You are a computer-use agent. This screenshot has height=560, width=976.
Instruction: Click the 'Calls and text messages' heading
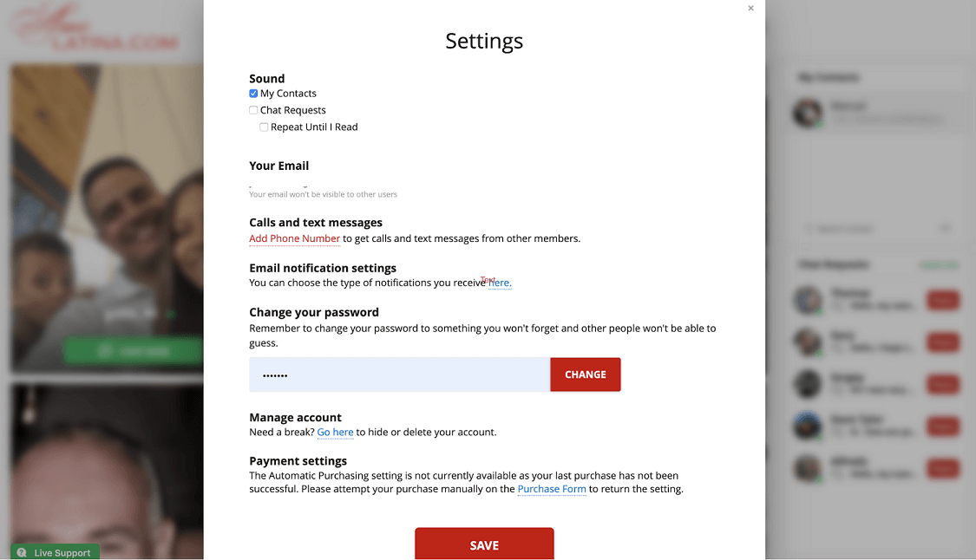(x=316, y=223)
